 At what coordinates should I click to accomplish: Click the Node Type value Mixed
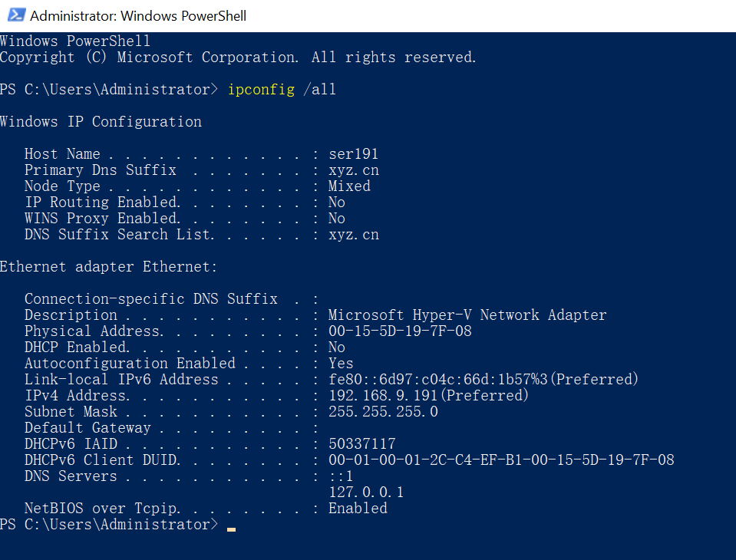click(349, 186)
